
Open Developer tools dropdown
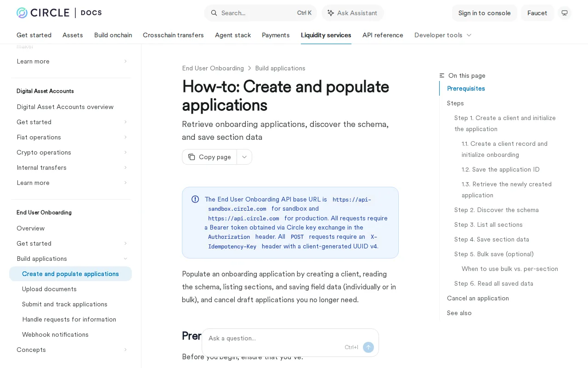pyautogui.click(x=443, y=35)
